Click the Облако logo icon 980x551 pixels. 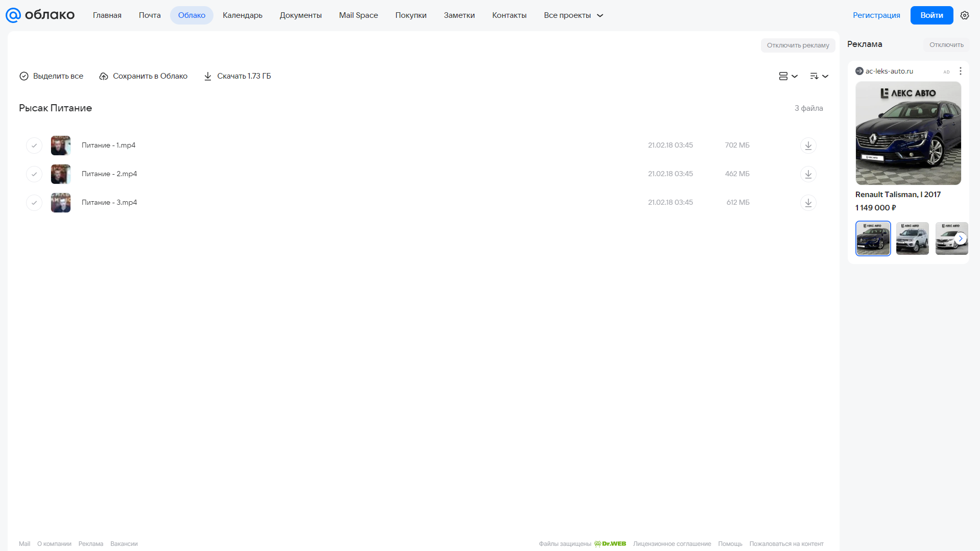click(13, 15)
